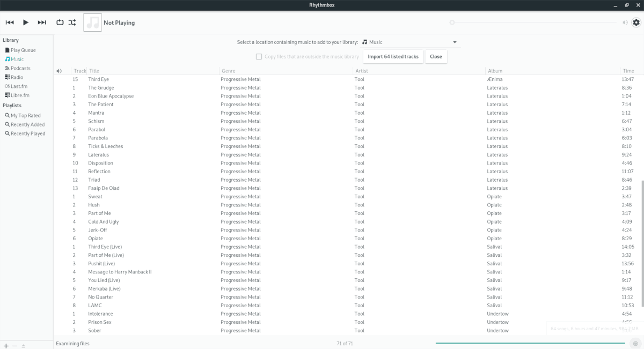Enable copying files outside the music library

click(x=259, y=56)
